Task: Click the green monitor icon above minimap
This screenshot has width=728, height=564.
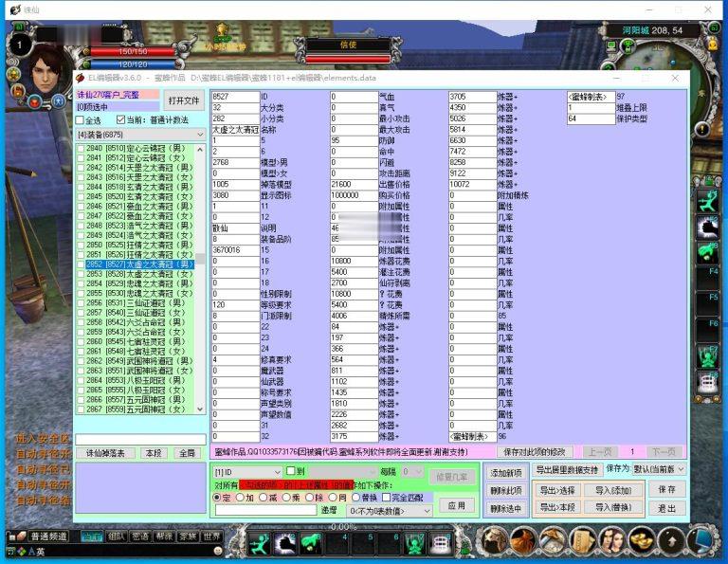Action: coord(612,45)
